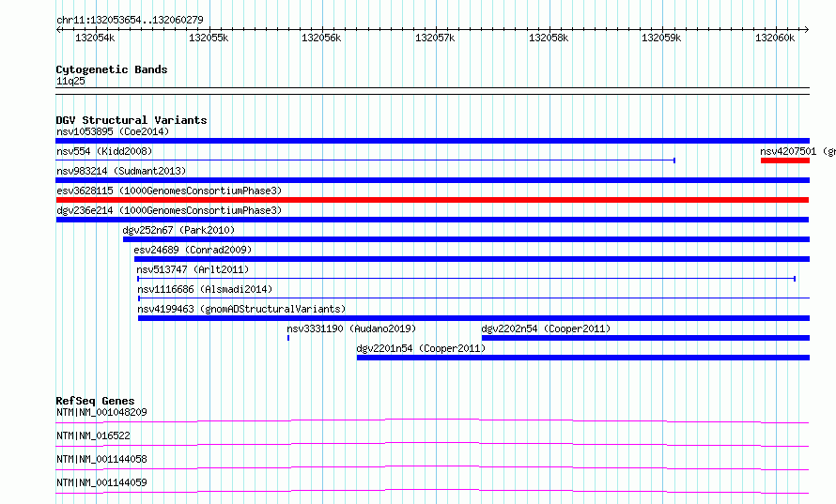Click the NTM|NM_016522 gene label
Viewport: 836px width, 504px height.
point(93,435)
